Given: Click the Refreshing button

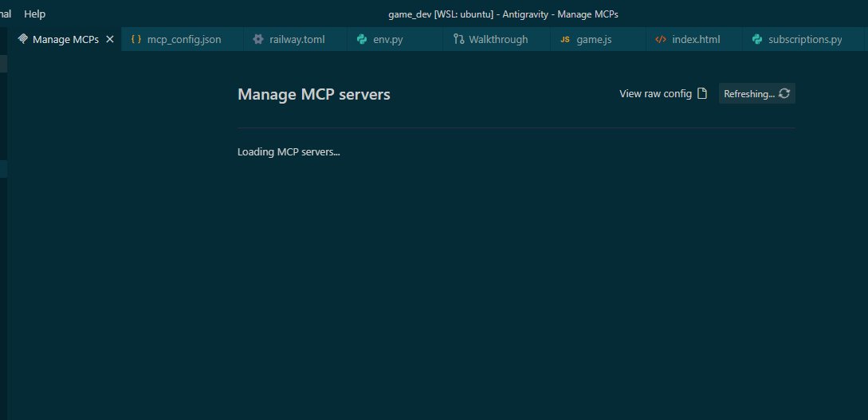Looking at the screenshot, I should coord(756,93).
